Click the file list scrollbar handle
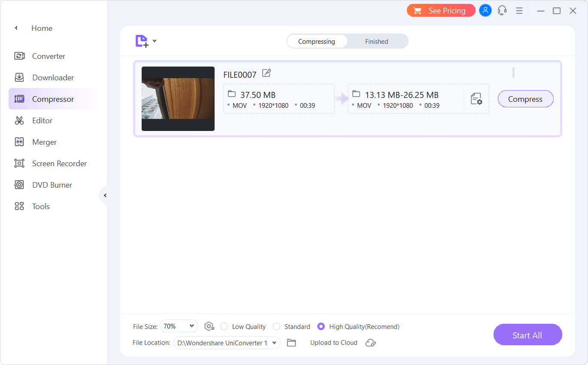Viewport: 588px width, 365px height. (513, 73)
